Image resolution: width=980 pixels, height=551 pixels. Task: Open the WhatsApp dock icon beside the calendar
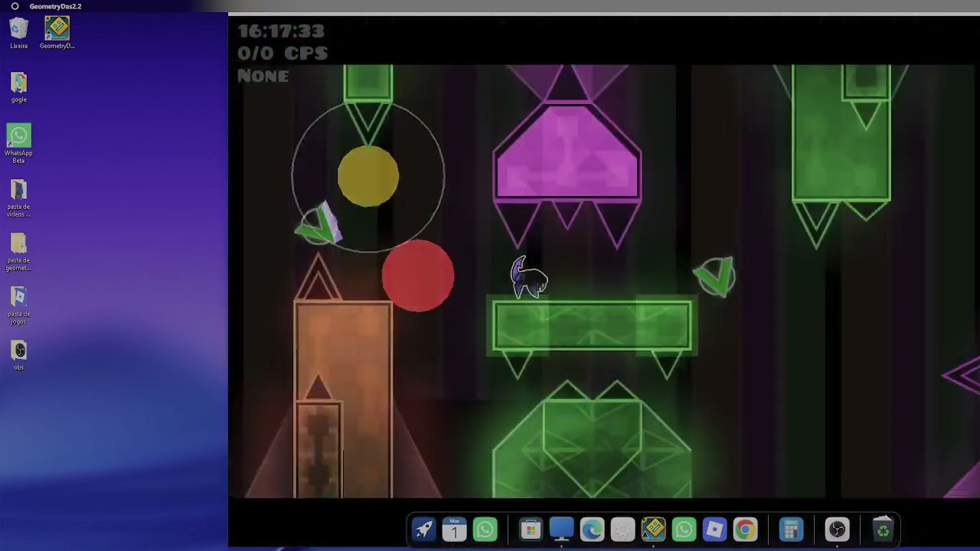click(485, 530)
